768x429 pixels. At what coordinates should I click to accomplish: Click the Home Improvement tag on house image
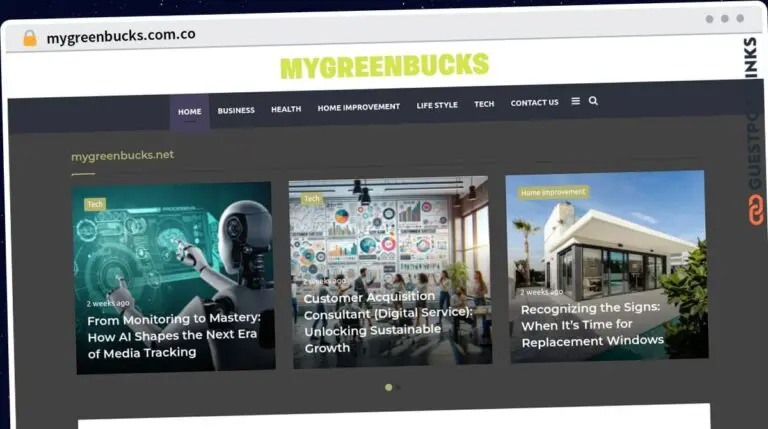click(553, 192)
